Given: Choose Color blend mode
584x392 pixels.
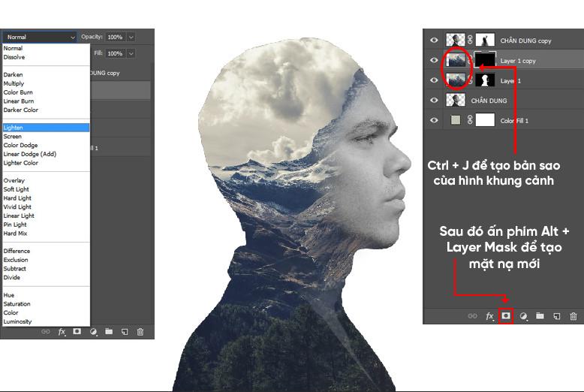Looking at the screenshot, I should coord(46,312).
